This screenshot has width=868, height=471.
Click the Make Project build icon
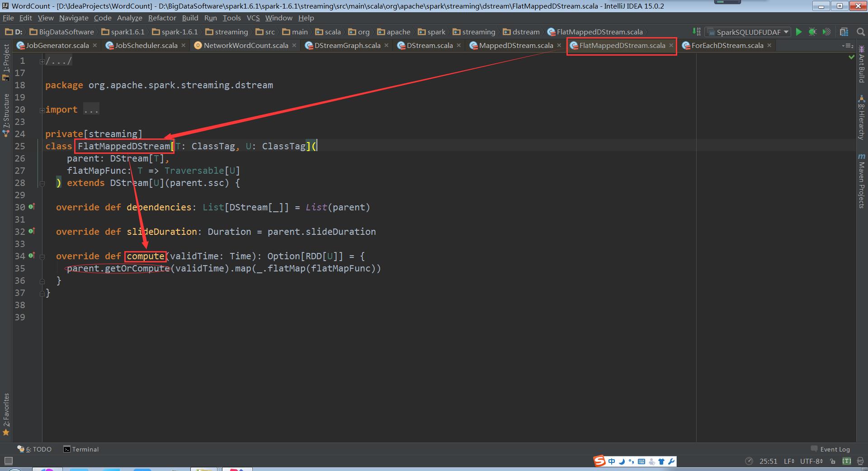tap(697, 32)
